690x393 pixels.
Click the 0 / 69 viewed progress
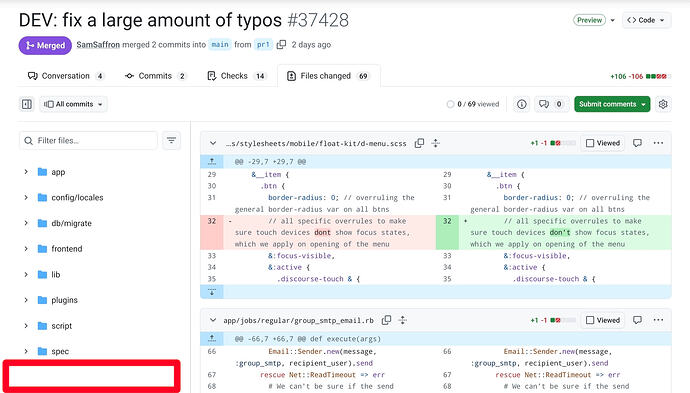pos(473,104)
